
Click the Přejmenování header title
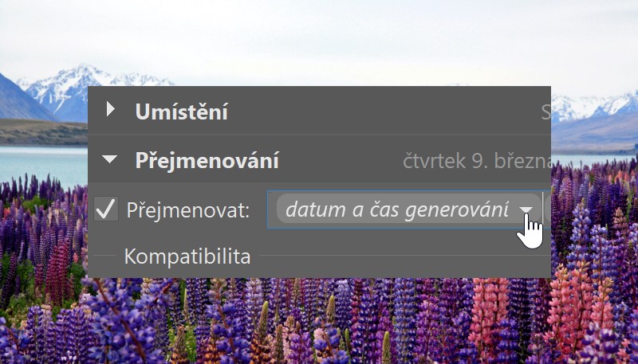207,160
